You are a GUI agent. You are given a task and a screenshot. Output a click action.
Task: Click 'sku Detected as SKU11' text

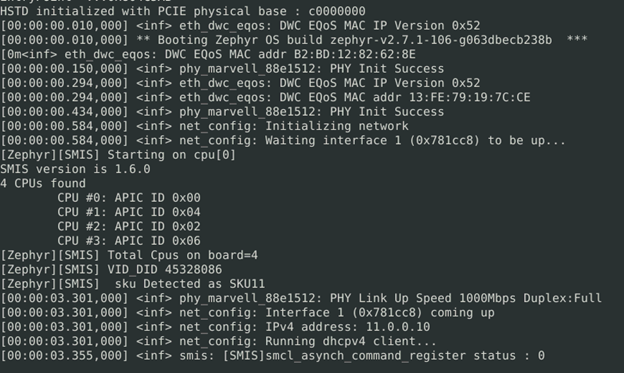pos(190,284)
